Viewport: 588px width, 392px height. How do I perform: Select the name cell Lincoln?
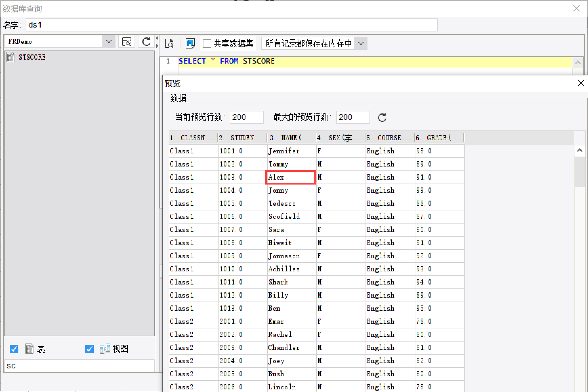point(292,386)
